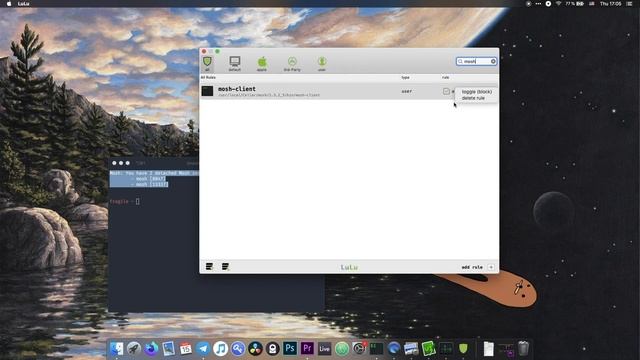Choose 'delete rule' from context menu
This screenshot has height=360, width=640.
coord(473,98)
